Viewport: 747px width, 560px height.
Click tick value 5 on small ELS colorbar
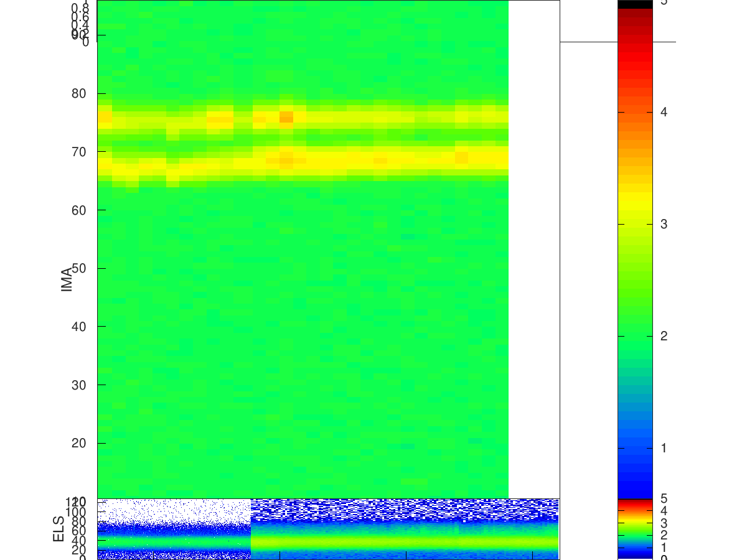pyautogui.click(x=664, y=498)
